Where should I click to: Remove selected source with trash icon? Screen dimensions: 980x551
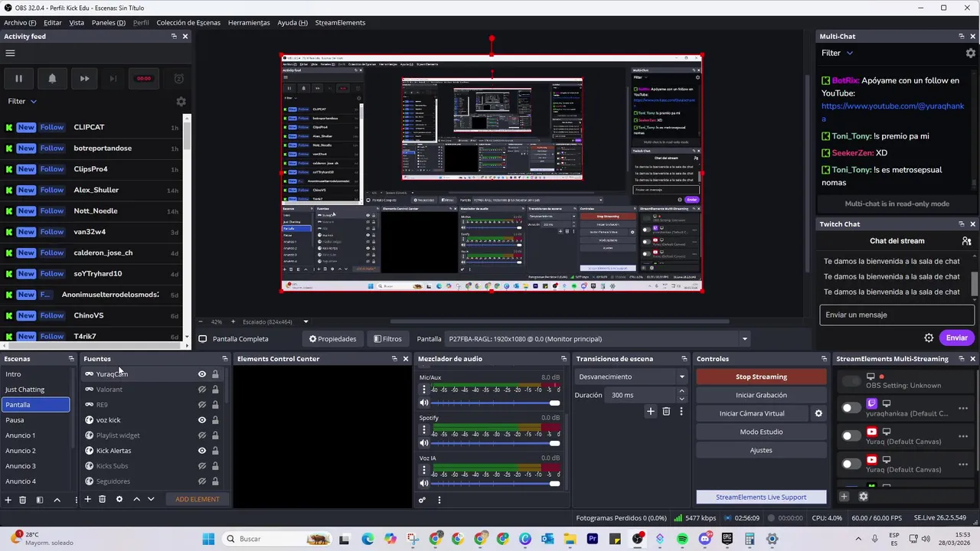[x=102, y=499]
